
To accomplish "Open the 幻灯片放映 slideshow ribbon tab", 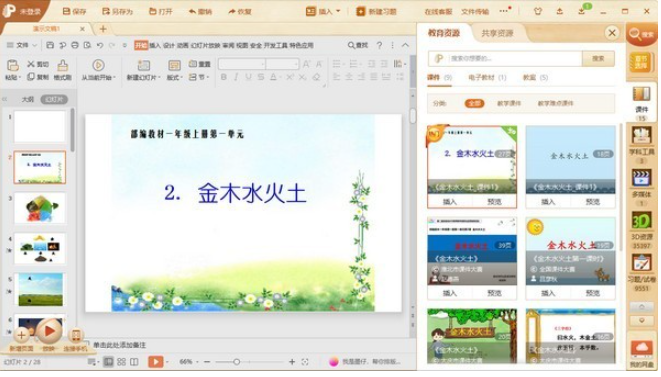I will 205,45.
